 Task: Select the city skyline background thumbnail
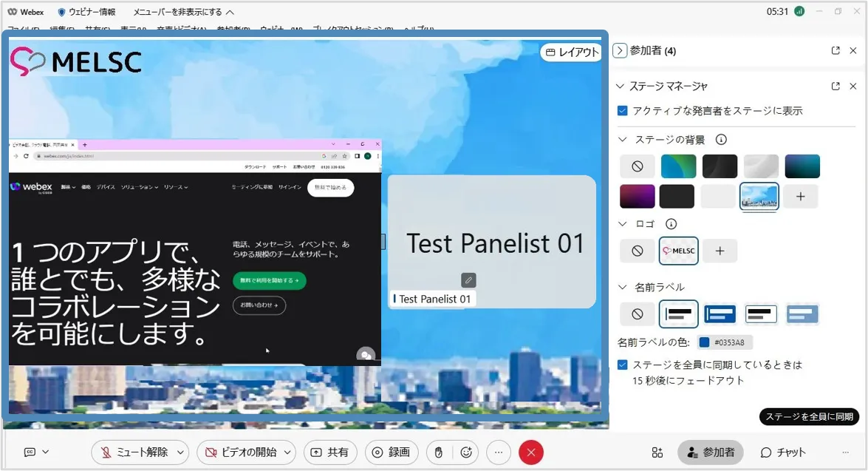759,197
